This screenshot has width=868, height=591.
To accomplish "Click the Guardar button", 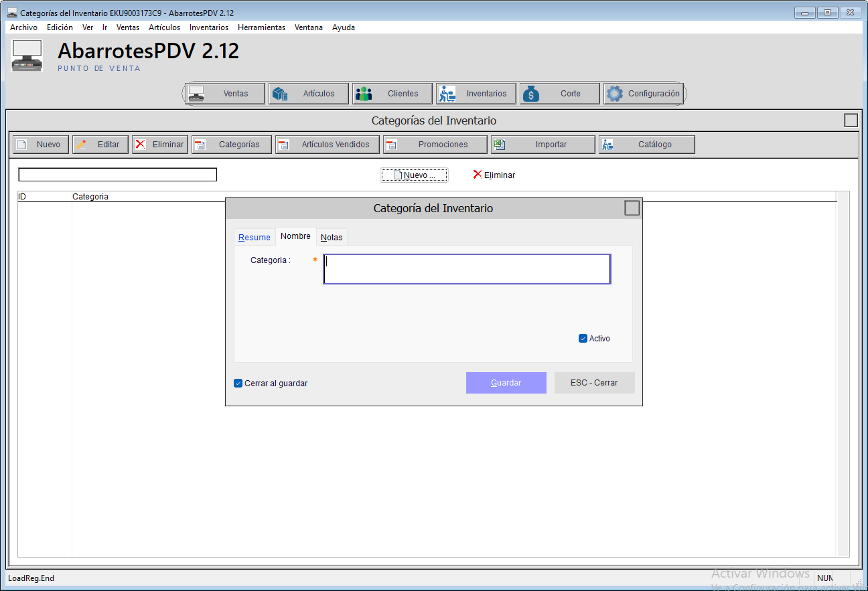I will pos(506,383).
